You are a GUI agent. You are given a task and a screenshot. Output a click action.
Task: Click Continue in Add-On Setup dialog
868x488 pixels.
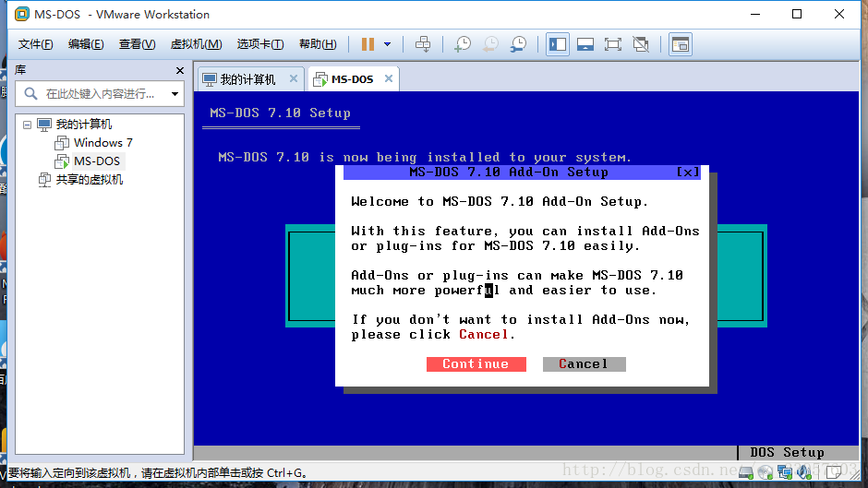pyautogui.click(x=476, y=364)
